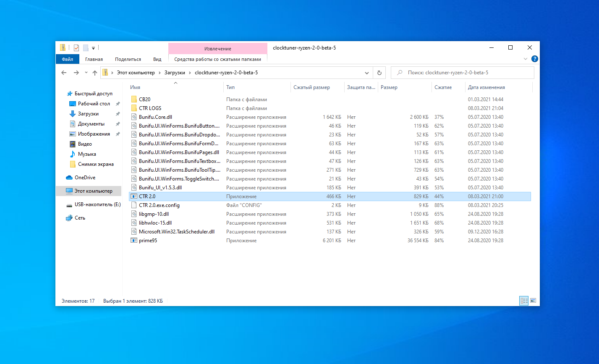
Task: Open the recent locations dropdown arrow
Action: (x=86, y=73)
